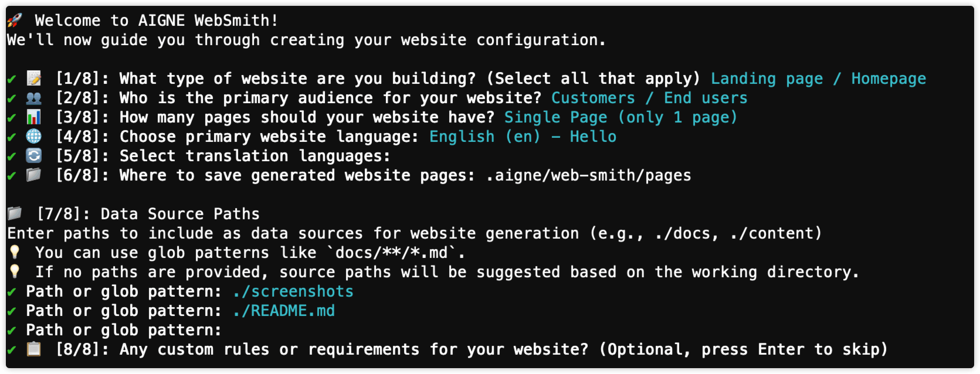The width and height of the screenshot is (980, 374).
Task: Select the 'Landing page / Homepage' answer text
Action: (818, 79)
